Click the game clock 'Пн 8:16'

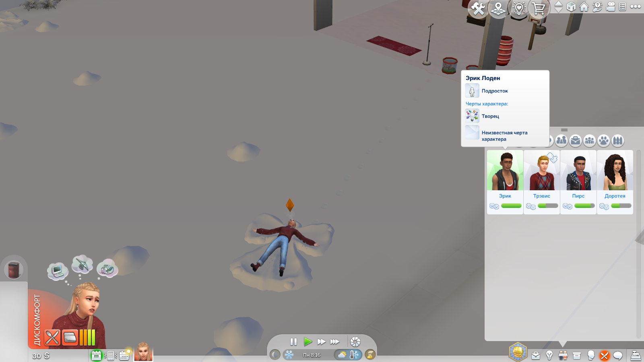click(312, 355)
